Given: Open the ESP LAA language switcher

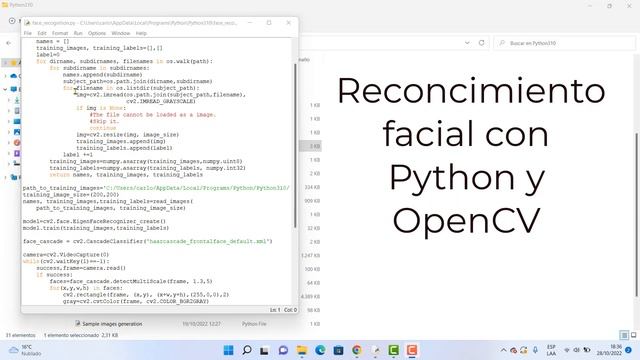Looking at the screenshot, I should coord(551,350).
